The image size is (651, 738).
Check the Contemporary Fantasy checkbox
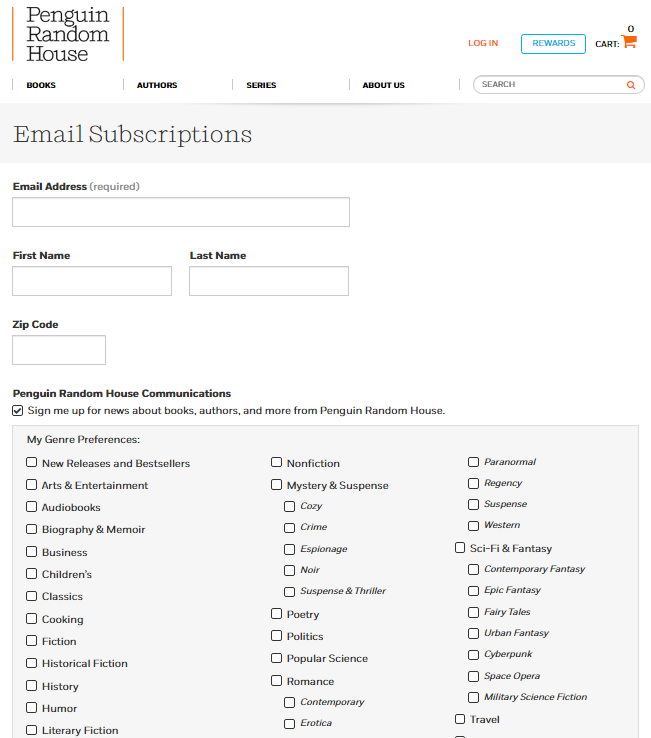[474, 570]
